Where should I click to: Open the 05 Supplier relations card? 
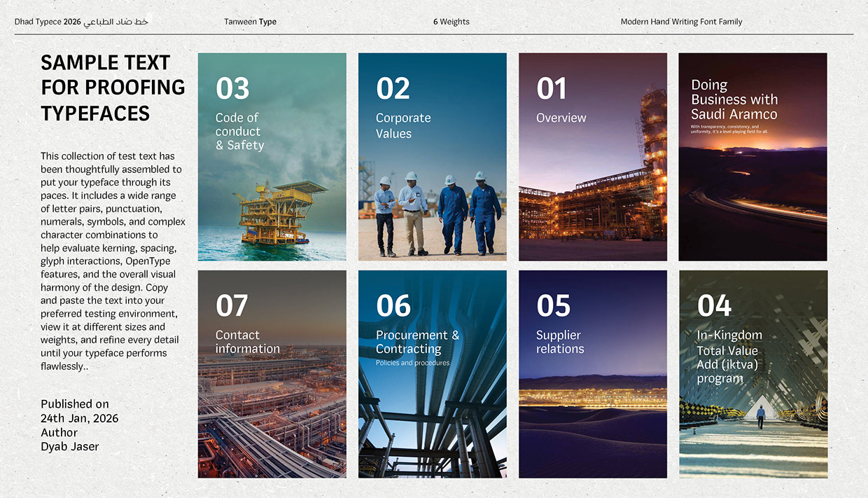593,374
